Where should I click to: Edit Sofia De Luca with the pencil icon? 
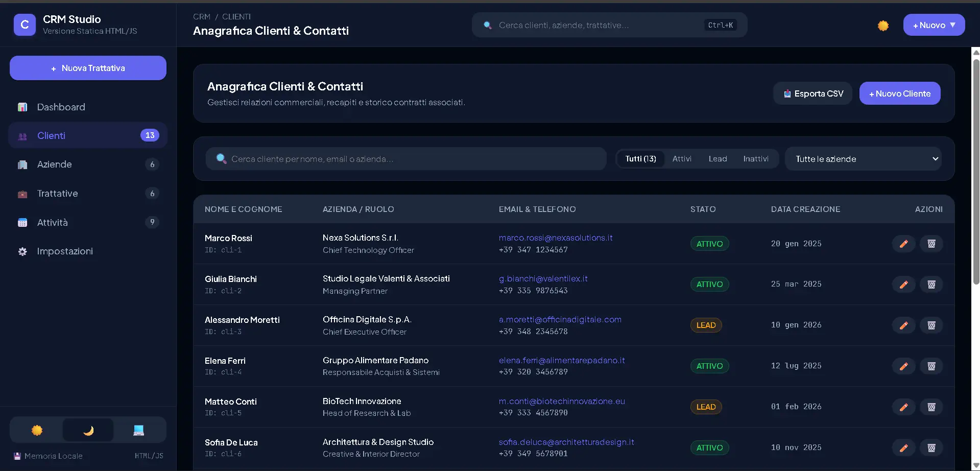[x=903, y=448]
